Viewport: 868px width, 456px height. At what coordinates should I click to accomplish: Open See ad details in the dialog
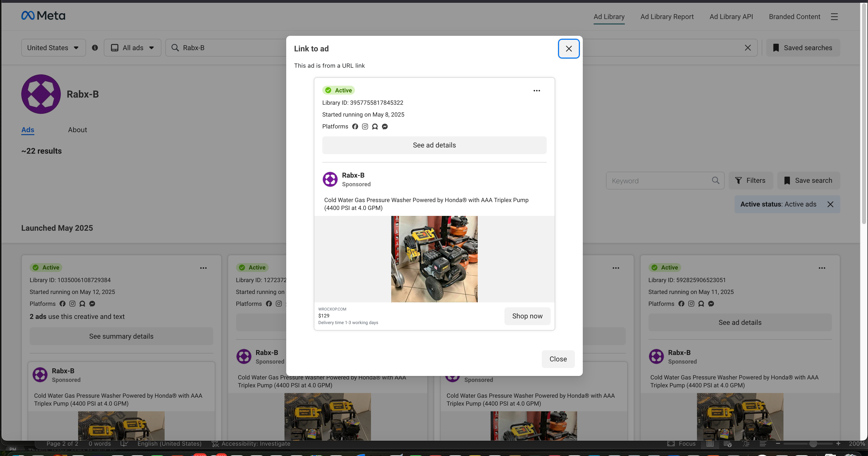434,145
